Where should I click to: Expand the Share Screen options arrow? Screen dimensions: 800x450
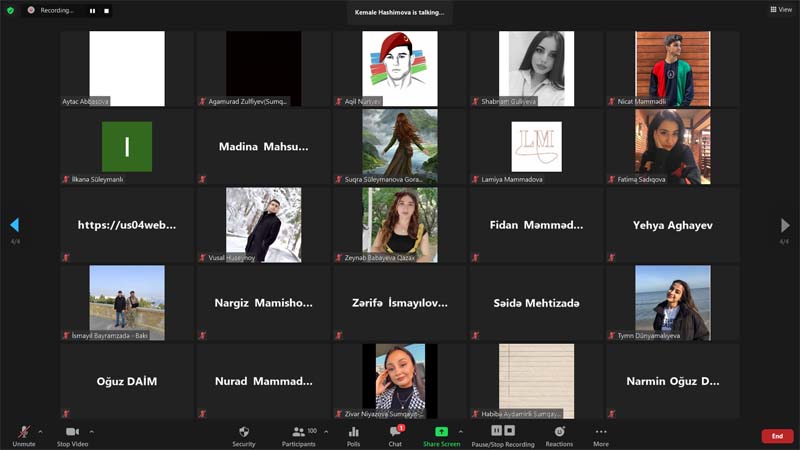(460, 432)
